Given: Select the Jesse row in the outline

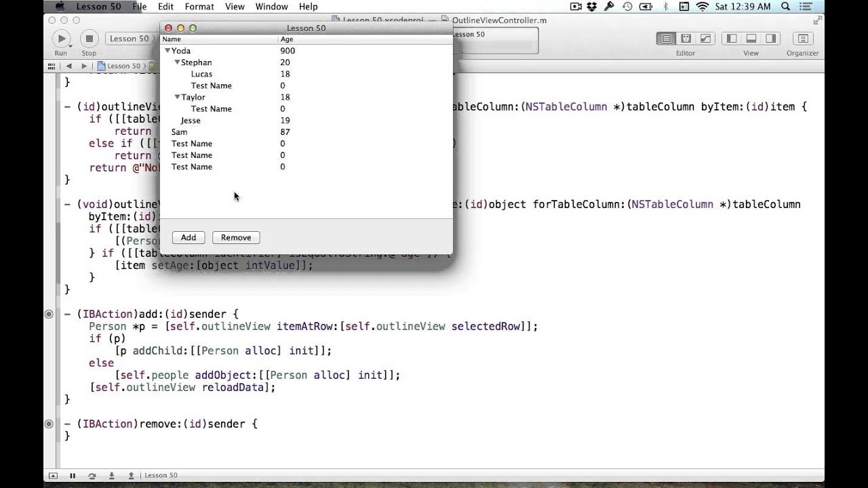Looking at the screenshot, I should [x=306, y=121].
